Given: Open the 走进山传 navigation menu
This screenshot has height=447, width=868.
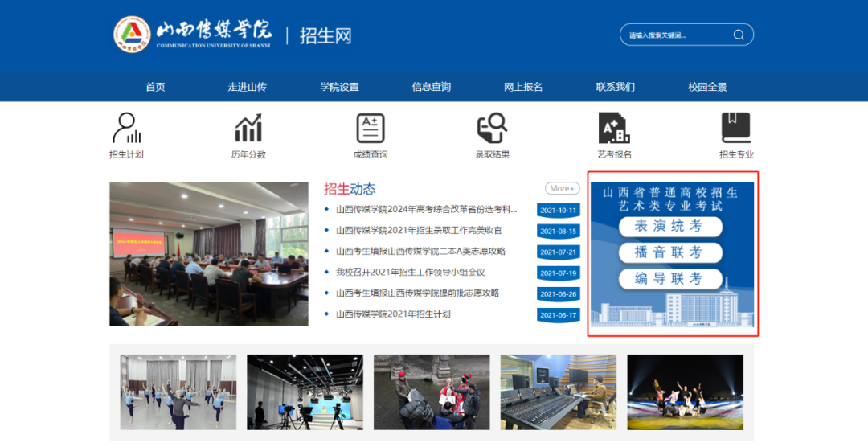Looking at the screenshot, I should [x=247, y=87].
